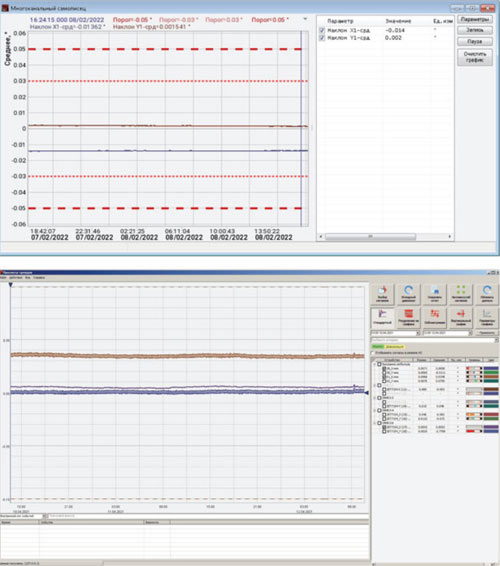This screenshot has height=566, width=500.
Task: Uncheck the Наклон Y1-срд checkbox
Action: tap(322, 38)
